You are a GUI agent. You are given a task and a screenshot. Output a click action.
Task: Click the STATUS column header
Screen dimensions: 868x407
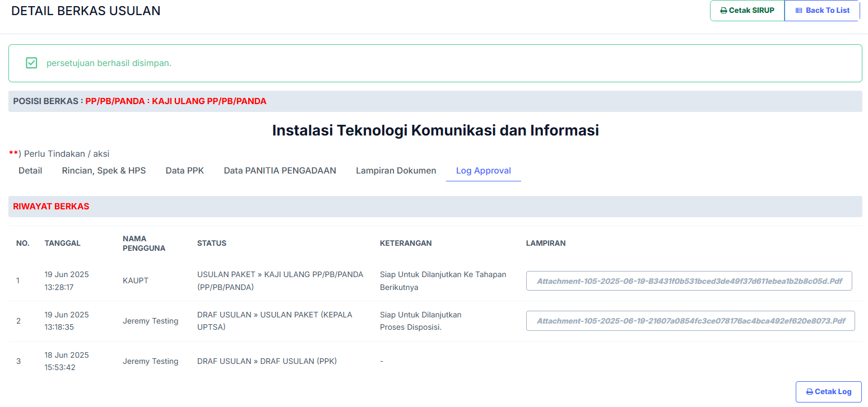(212, 243)
